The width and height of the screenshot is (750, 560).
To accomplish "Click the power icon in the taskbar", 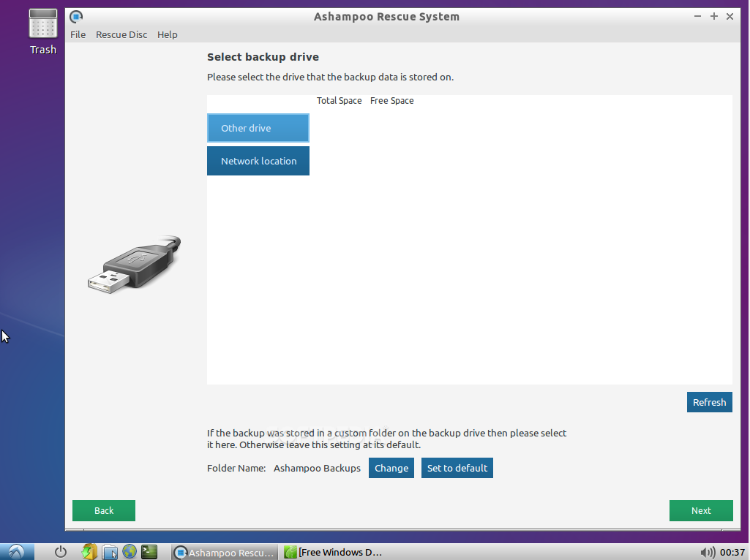I will tap(61, 552).
